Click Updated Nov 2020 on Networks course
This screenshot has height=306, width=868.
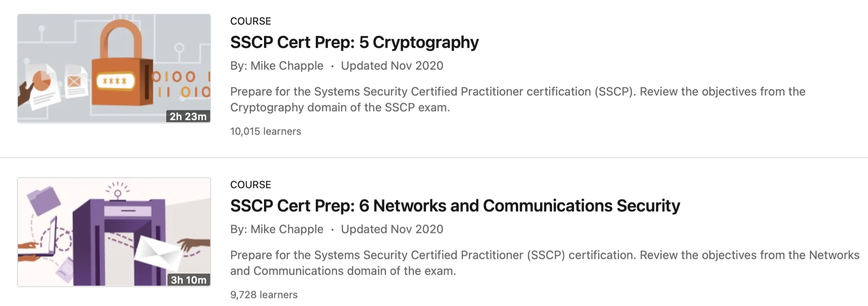point(392,229)
